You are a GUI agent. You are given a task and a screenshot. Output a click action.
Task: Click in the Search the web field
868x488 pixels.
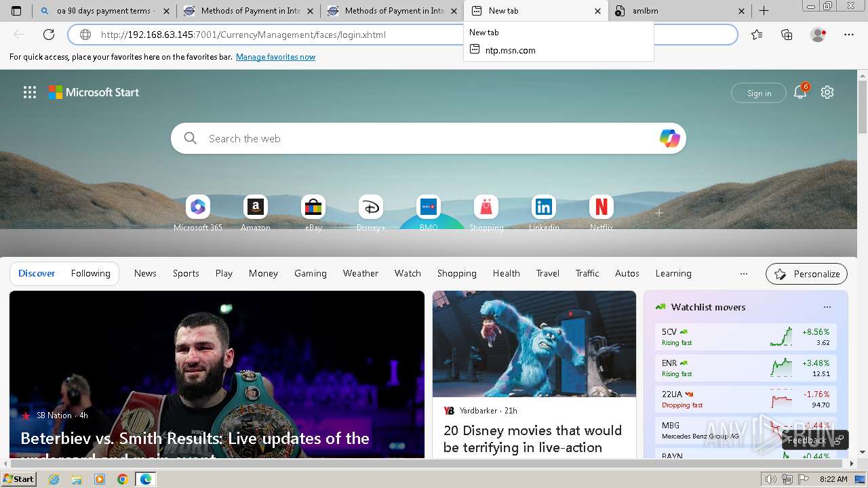429,138
